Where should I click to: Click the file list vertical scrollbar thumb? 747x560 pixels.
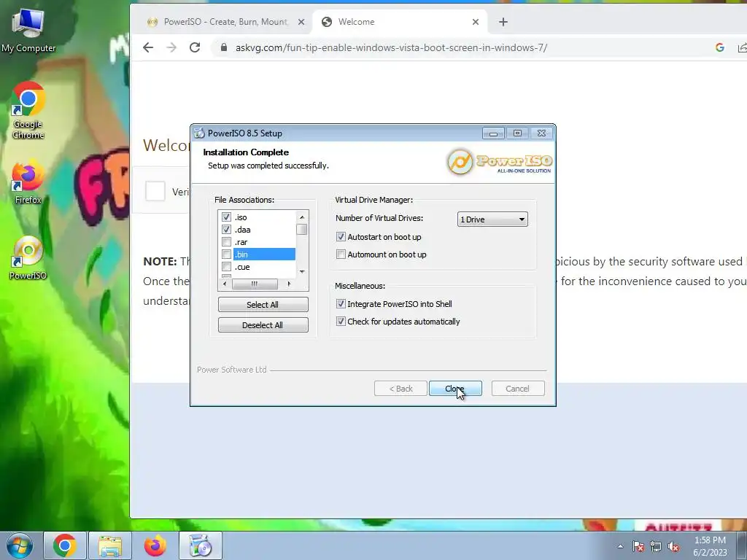point(301,230)
